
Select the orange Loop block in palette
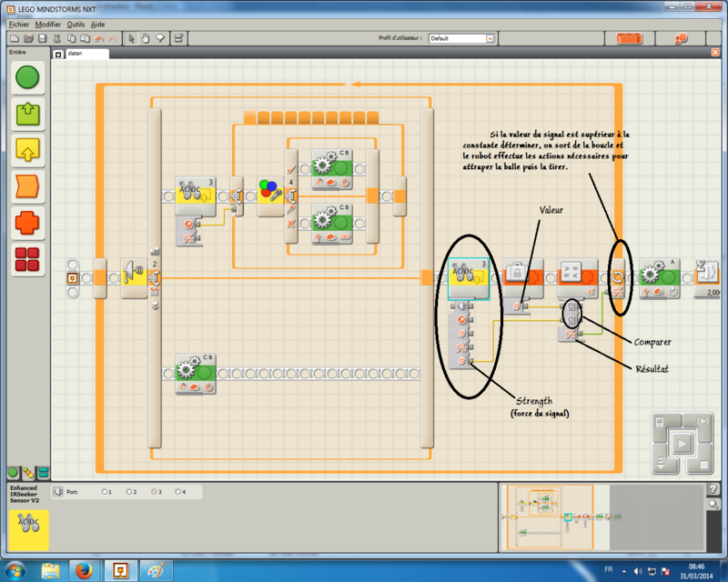pyautogui.click(x=27, y=186)
